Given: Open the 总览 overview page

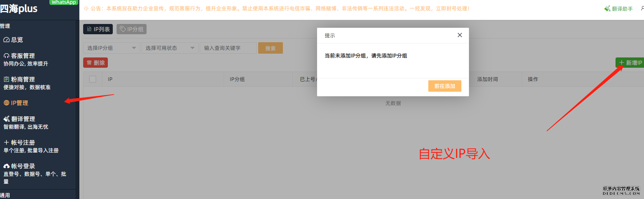Looking at the screenshot, I should pyautogui.click(x=17, y=40).
